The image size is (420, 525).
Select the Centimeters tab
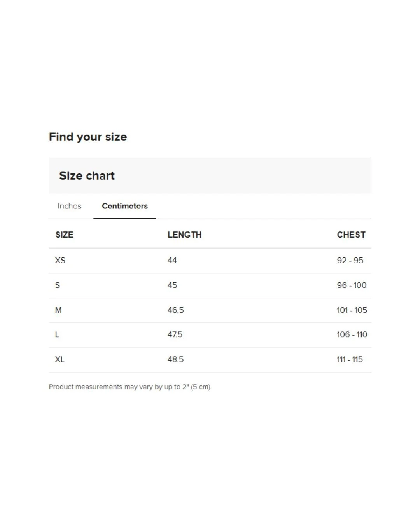(x=125, y=206)
